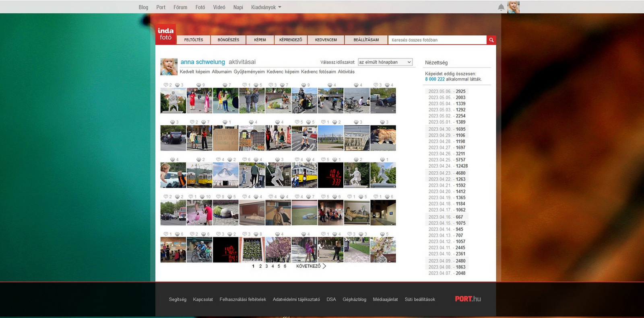
Task: Open the anna schwelung profile link
Action: pos(203,62)
